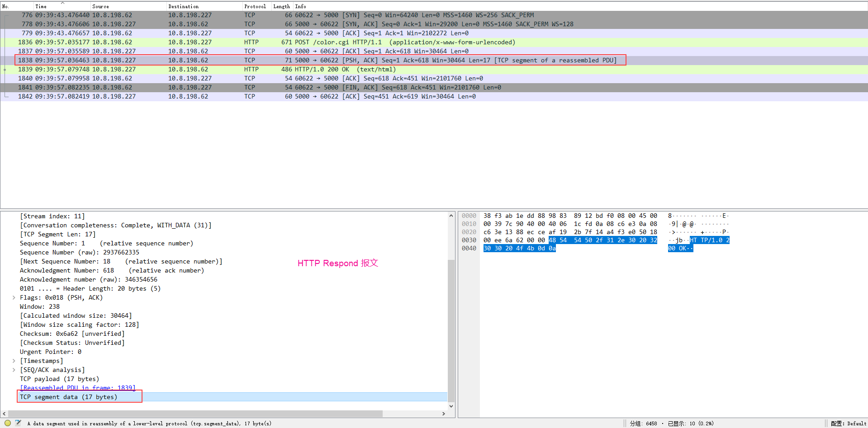The height and width of the screenshot is (428, 868).
Task: Sort packet list by Protocol column header
Action: pyautogui.click(x=257, y=6)
